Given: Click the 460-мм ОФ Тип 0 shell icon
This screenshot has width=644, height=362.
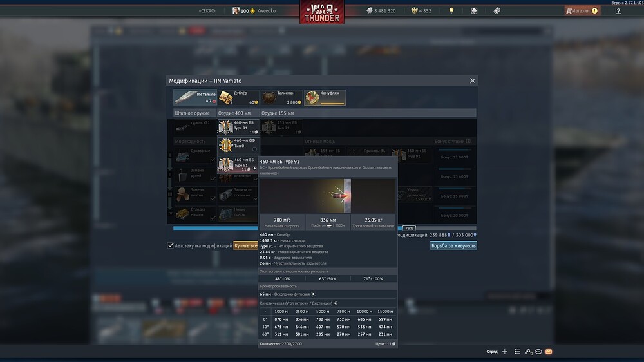Looking at the screenshot, I should point(225,146).
